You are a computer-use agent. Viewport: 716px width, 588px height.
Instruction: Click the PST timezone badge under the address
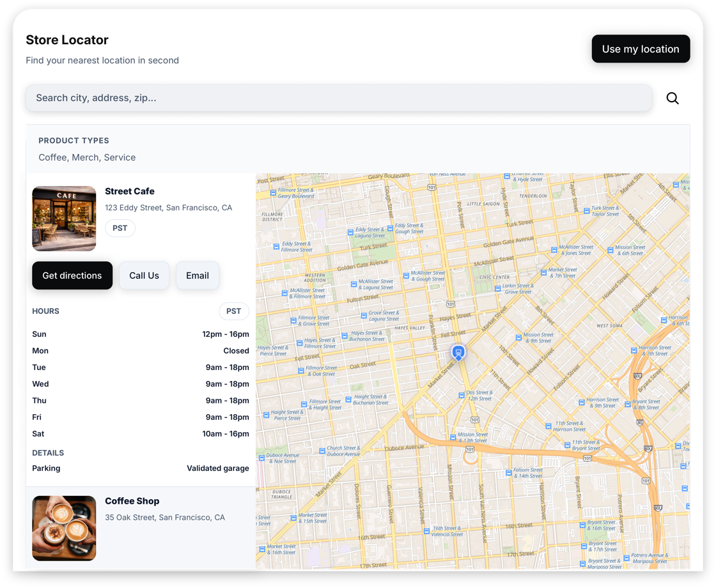click(x=120, y=228)
